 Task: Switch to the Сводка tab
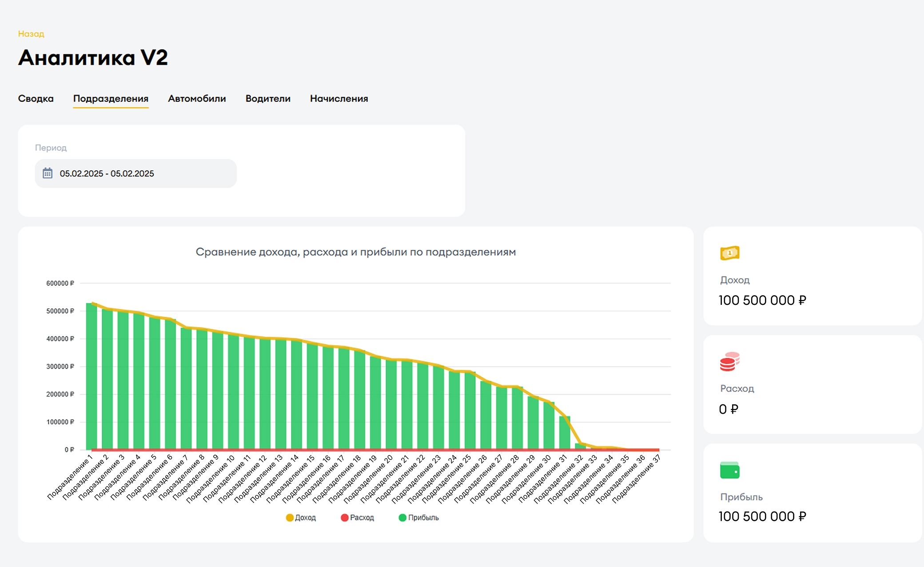pos(36,99)
